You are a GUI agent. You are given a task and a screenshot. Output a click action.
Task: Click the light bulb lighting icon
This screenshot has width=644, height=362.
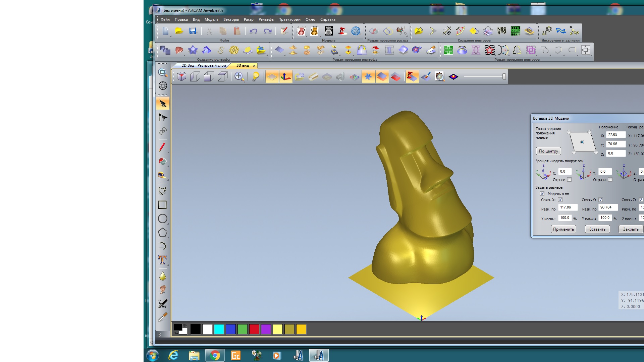pos(256,77)
